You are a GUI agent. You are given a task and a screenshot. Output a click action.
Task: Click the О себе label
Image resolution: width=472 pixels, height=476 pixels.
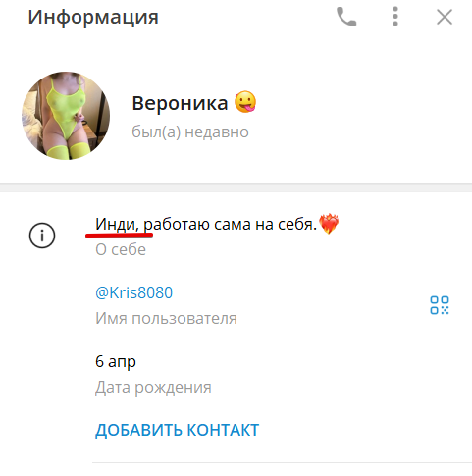(x=121, y=249)
